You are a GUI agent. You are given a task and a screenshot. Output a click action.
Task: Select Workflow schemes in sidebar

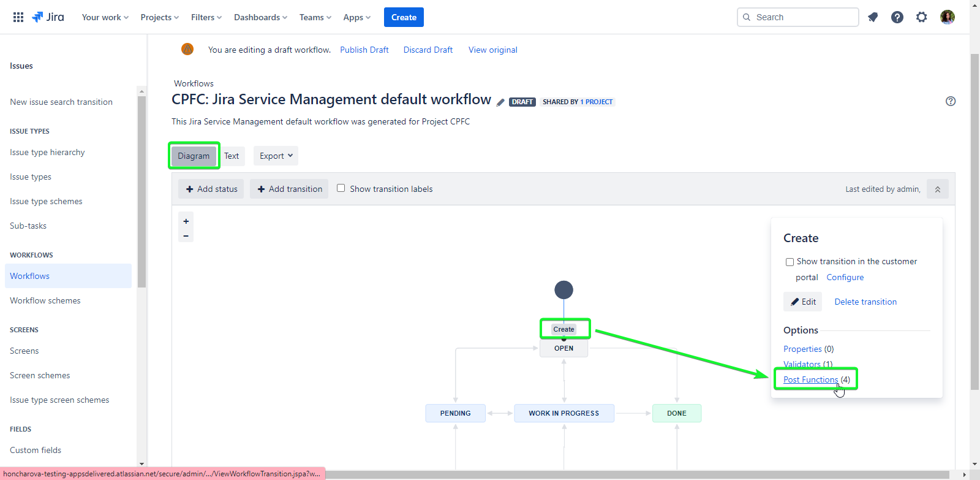click(x=45, y=300)
